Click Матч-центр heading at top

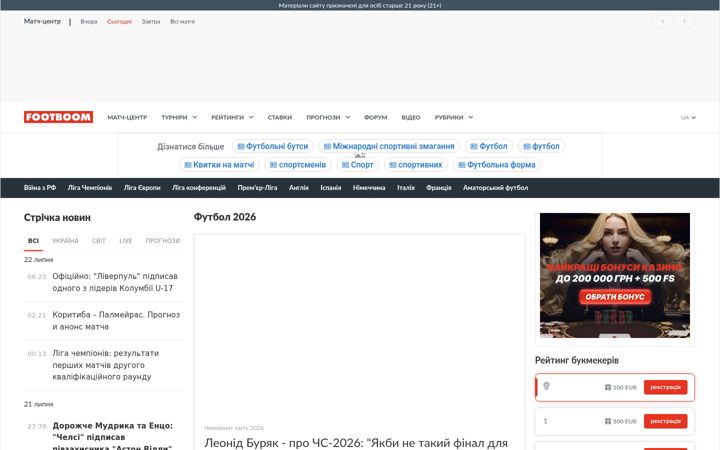(42, 21)
